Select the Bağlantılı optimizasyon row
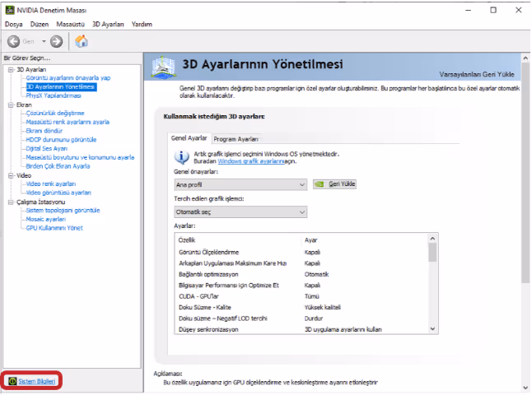This screenshot has height=395, width=532. (x=302, y=274)
